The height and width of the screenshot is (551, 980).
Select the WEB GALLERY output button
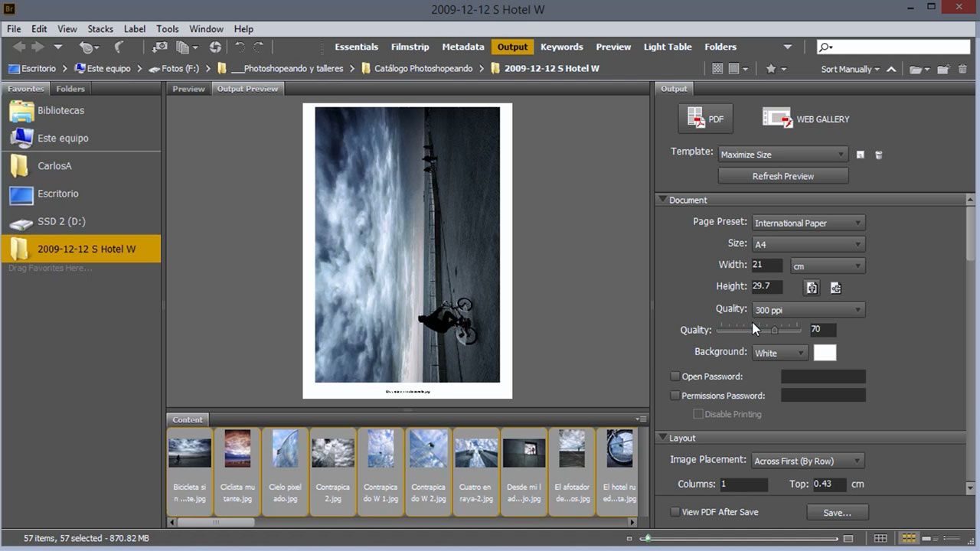pyautogui.click(x=807, y=119)
